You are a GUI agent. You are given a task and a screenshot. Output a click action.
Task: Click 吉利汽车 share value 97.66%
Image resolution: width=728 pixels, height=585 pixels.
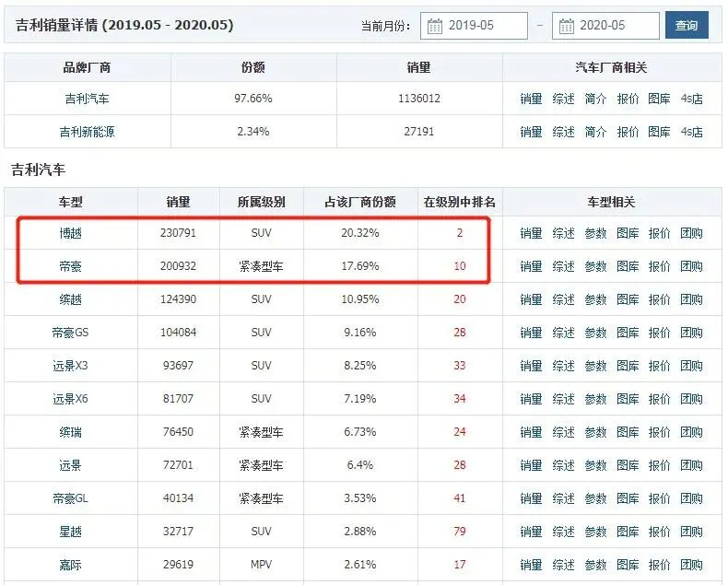253,99
